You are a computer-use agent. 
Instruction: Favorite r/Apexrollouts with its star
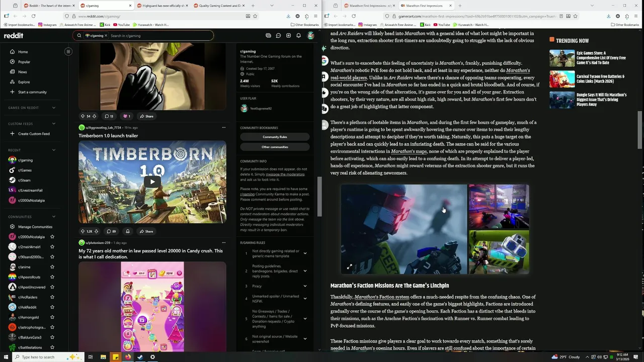pyautogui.click(x=52, y=277)
